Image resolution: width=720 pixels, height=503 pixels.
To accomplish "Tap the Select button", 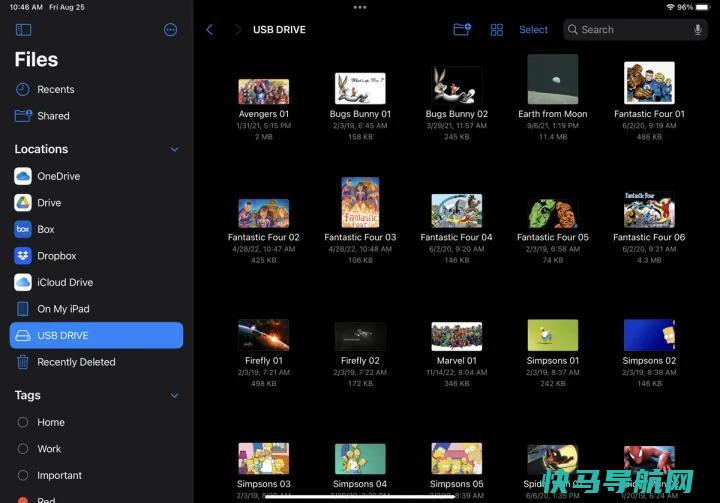I will [534, 30].
